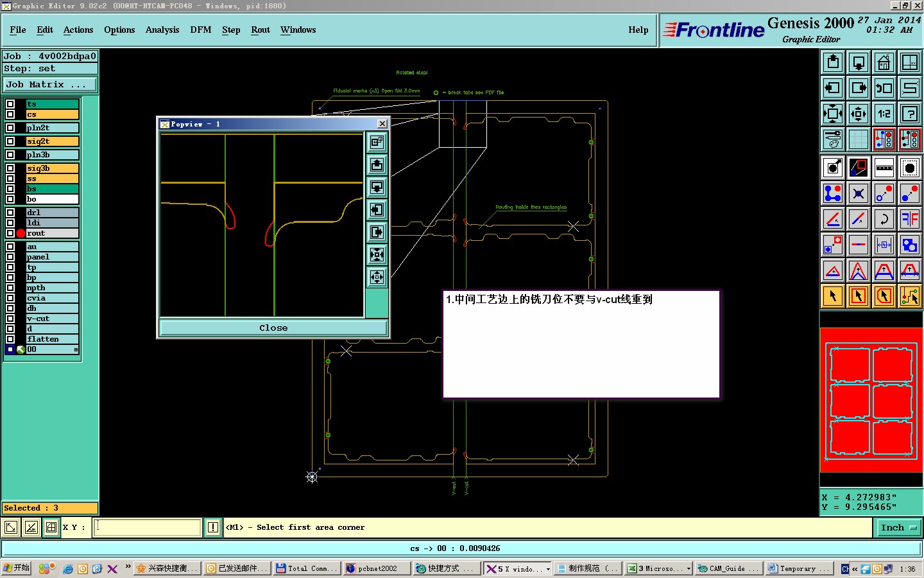
Task: Click the pan right icon in Popview
Action: coord(377,232)
